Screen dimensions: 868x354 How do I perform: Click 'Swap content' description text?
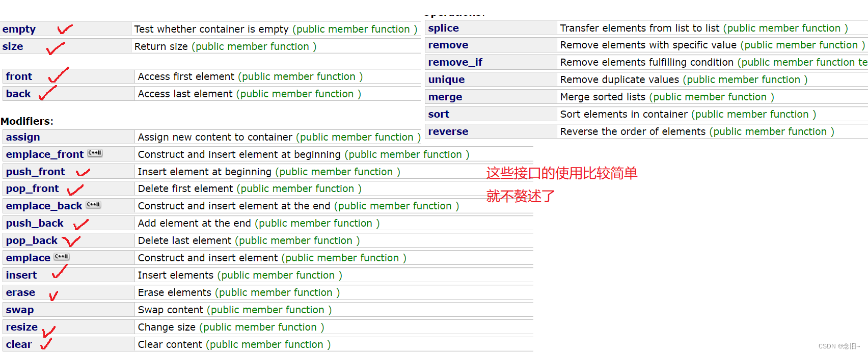point(171,310)
